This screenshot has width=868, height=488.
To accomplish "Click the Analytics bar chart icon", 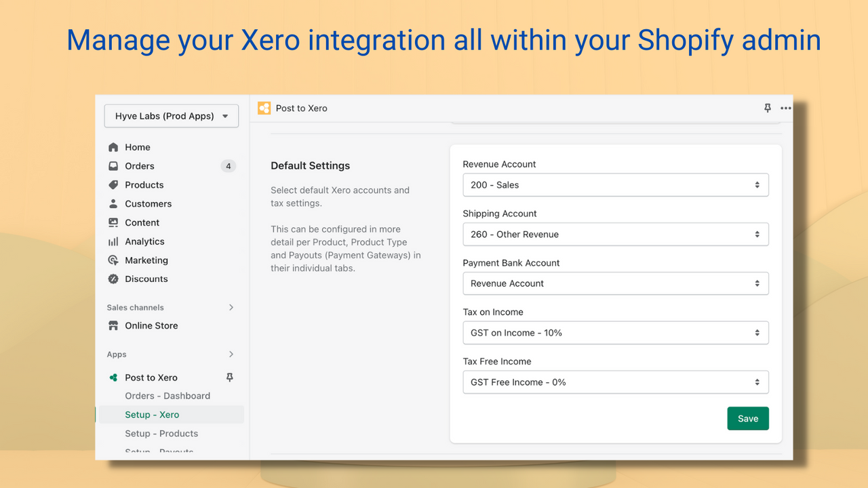I will point(113,241).
